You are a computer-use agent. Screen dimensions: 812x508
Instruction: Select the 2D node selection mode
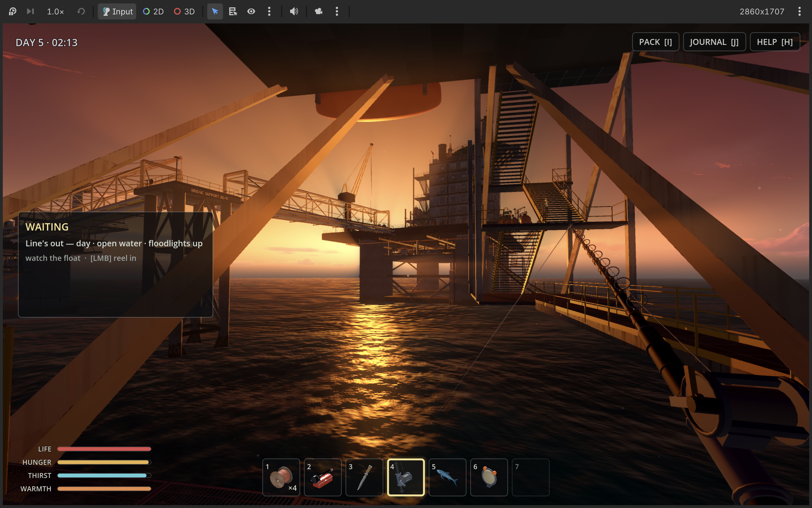153,11
